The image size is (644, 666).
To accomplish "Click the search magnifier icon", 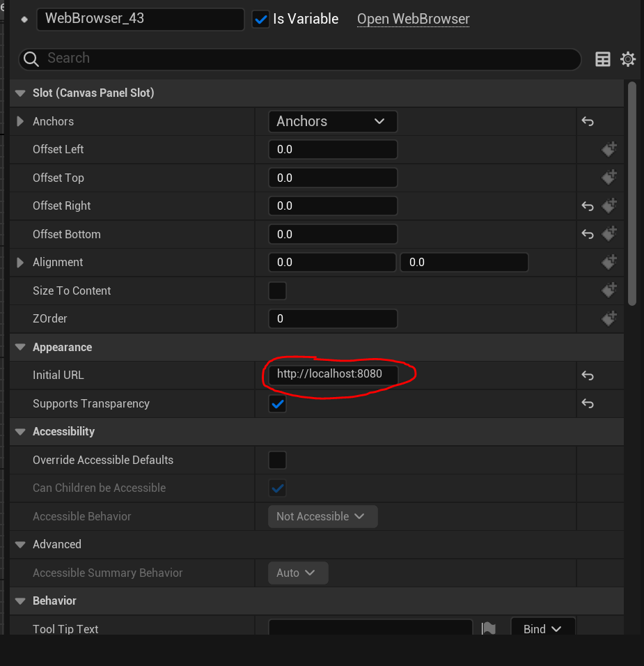I will (31, 59).
